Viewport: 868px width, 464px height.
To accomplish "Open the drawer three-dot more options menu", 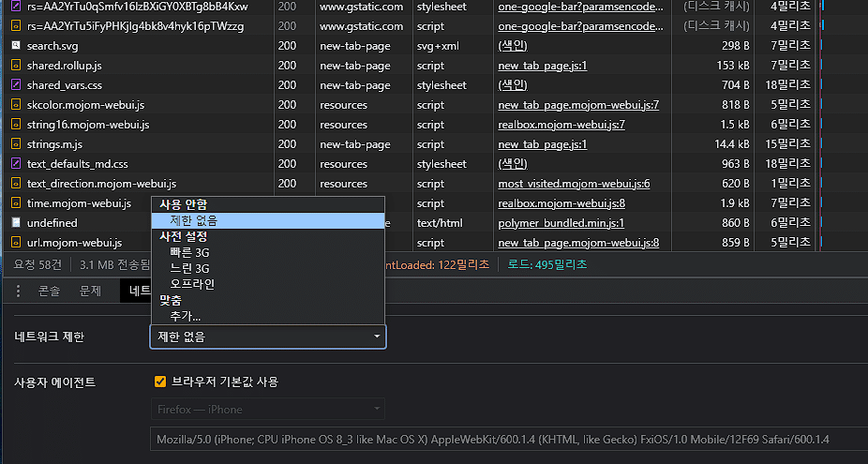I will tap(16, 292).
